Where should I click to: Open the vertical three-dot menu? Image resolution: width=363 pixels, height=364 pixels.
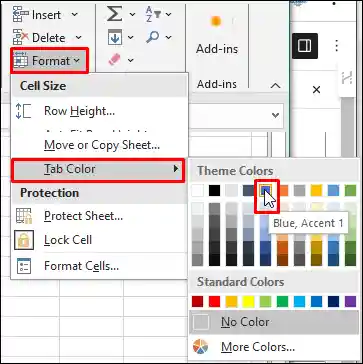click(x=336, y=45)
